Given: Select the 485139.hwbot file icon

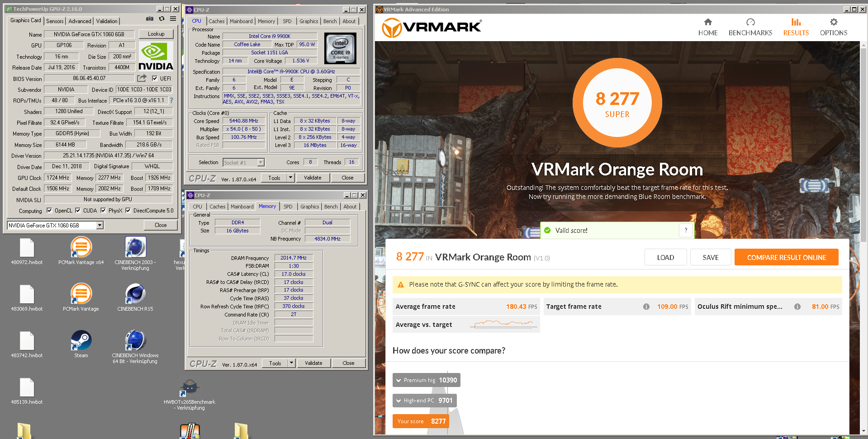Looking at the screenshot, I should 27,387.
